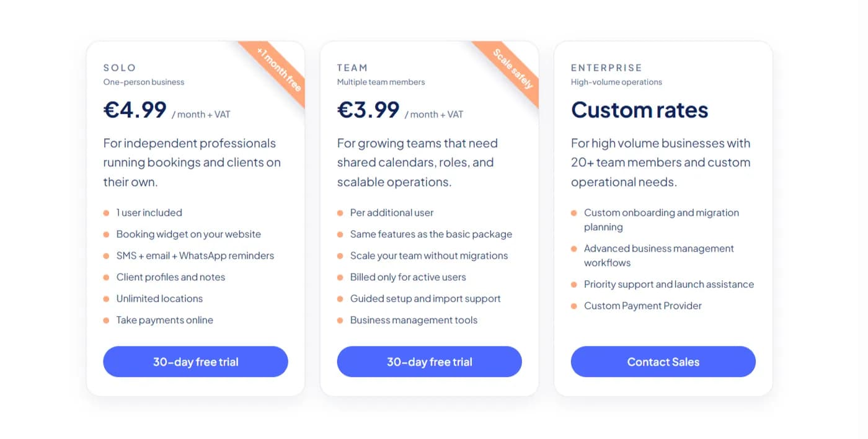Select the TEAM plan heading

pos(352,68)
